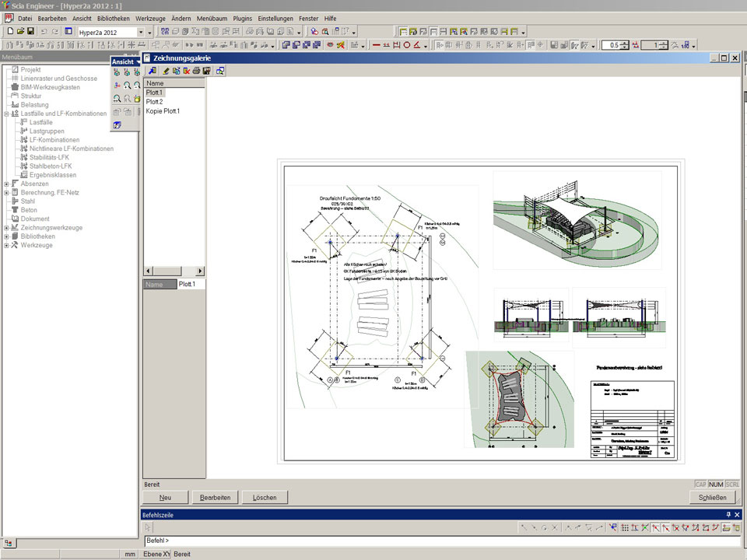Click the Bearbeiten button
The width and height of the screenshot is (747, 560).
pyautogui.click(x=215, y=498)
